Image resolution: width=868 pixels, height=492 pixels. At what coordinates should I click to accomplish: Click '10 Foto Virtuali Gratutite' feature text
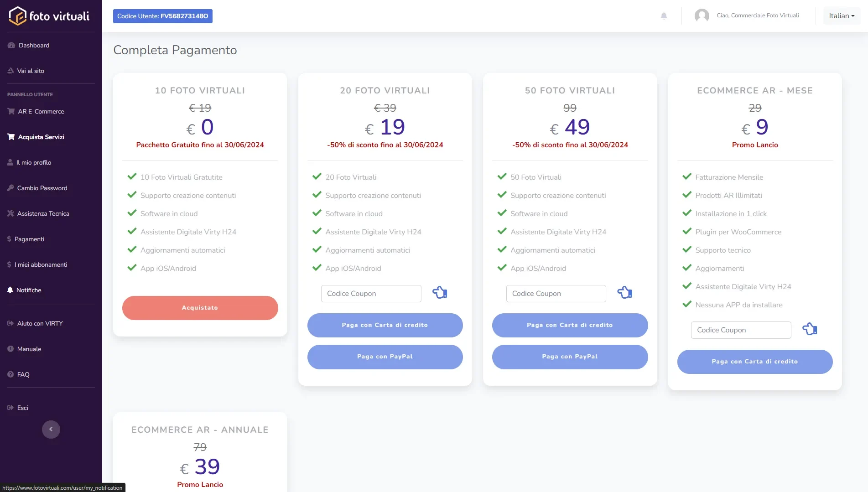(x=182, y=177)
